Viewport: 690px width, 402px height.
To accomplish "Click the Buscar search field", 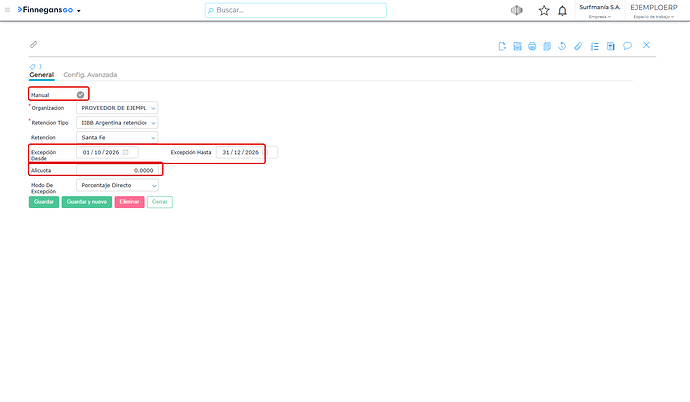I will click(x=296, y=10).
